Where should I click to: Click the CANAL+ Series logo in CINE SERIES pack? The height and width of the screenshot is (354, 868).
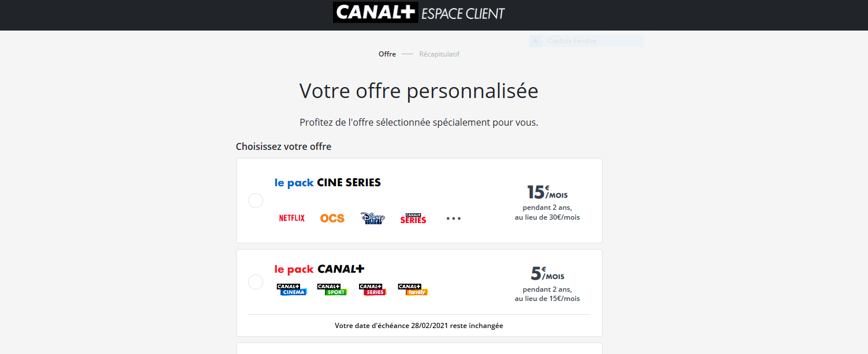click(x=413, y=218)
